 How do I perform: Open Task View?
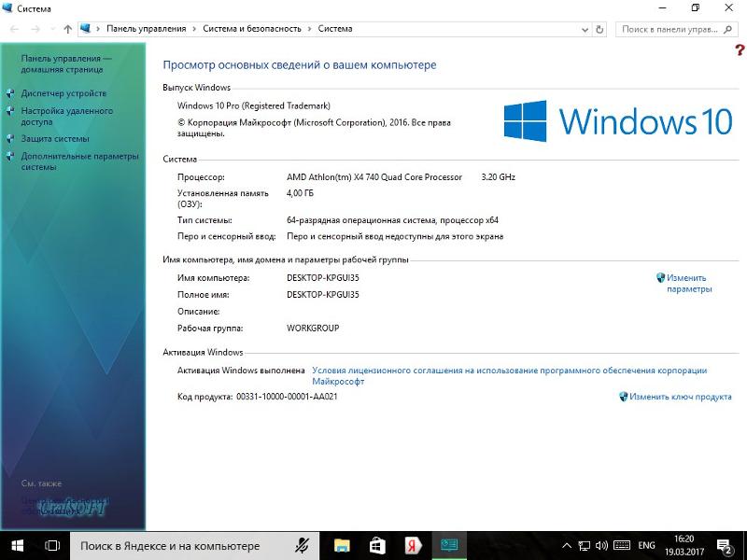click(52, 546)
